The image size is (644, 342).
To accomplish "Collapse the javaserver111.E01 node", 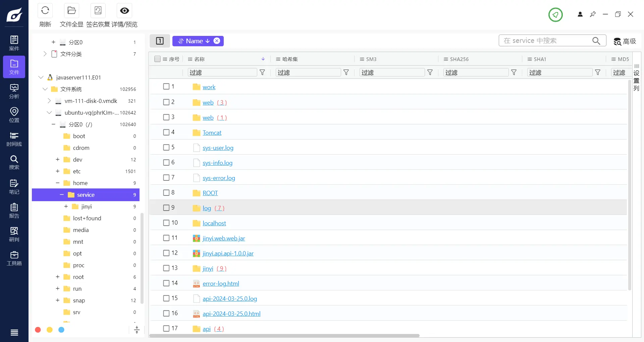I will pos(41,77).
